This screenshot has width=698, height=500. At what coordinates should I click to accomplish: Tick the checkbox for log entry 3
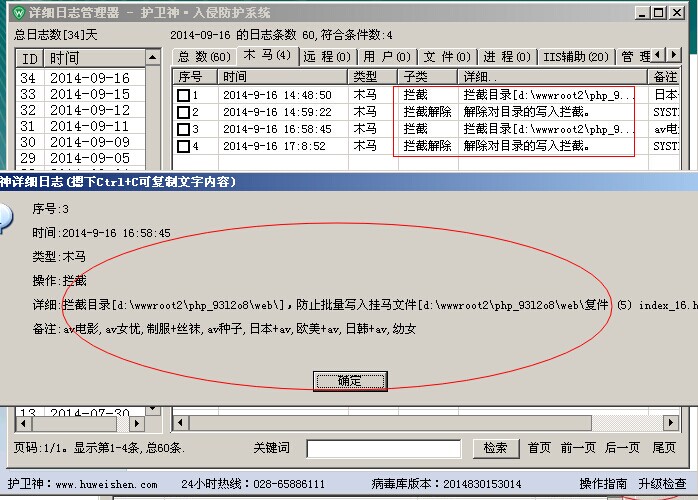(x=183, y=130)
